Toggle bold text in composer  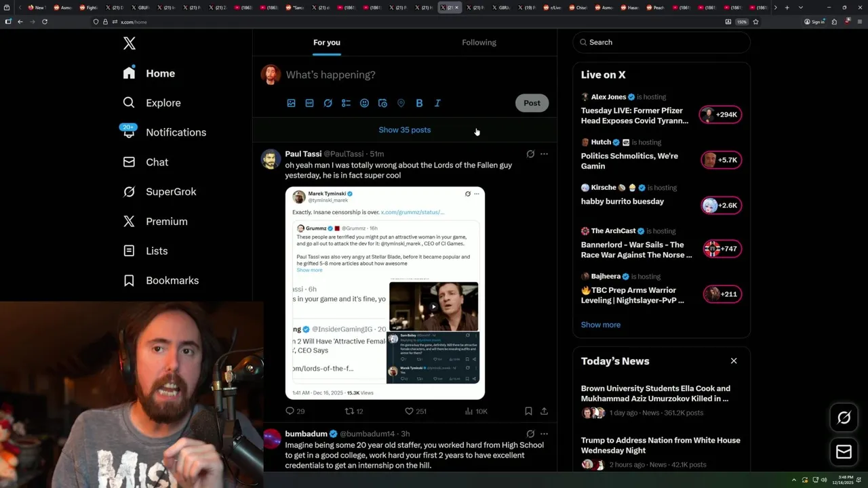(419, 103)
